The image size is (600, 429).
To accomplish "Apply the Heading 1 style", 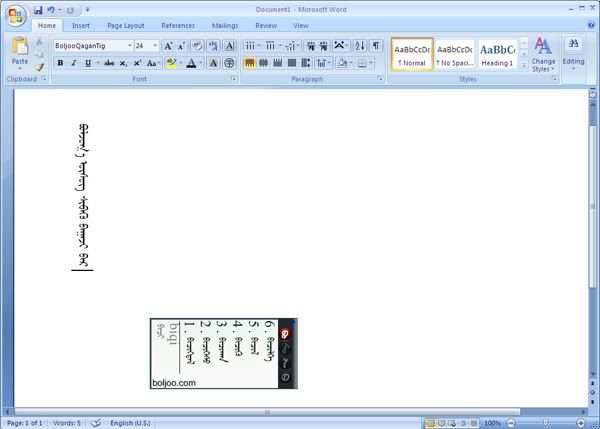I will 497,53.
